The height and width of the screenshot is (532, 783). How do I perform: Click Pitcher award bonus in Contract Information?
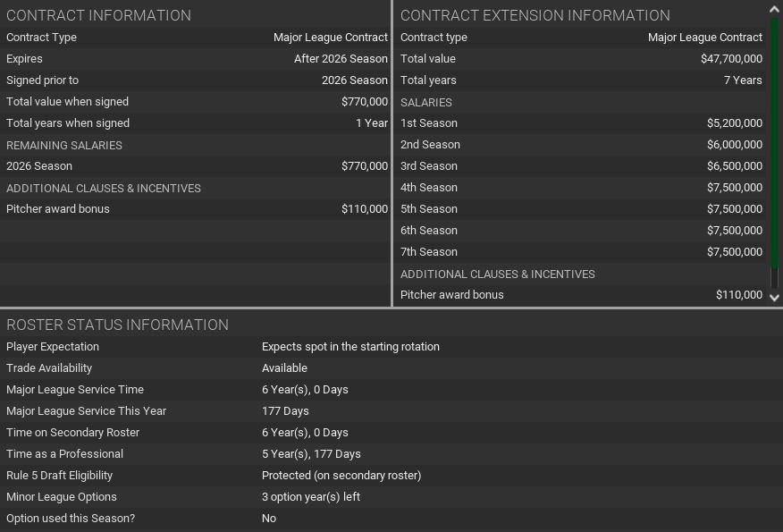(197, 209)
